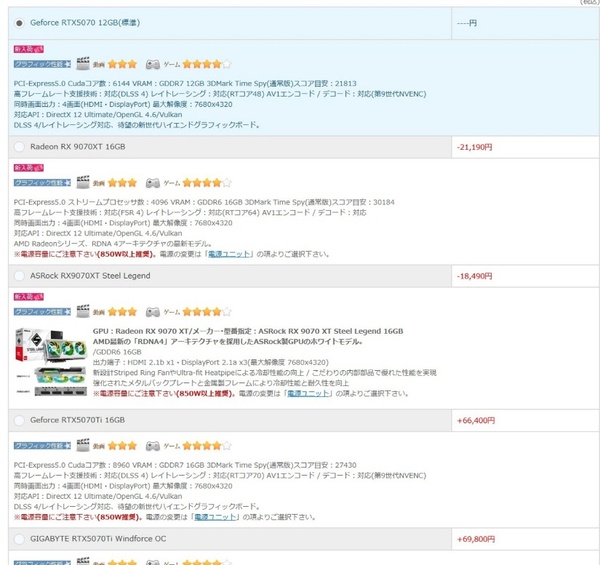Click グラフィック性能 badge in RTX5070Ti 16GB section
Image resolution: width=600 pixels, height=565 pixels.
click(42, 445)
